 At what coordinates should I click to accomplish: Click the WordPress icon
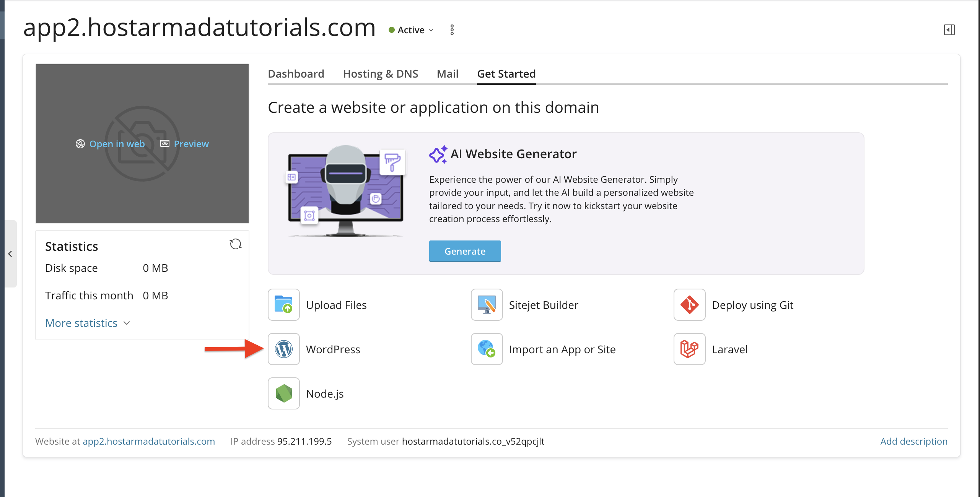coord(284,349)
